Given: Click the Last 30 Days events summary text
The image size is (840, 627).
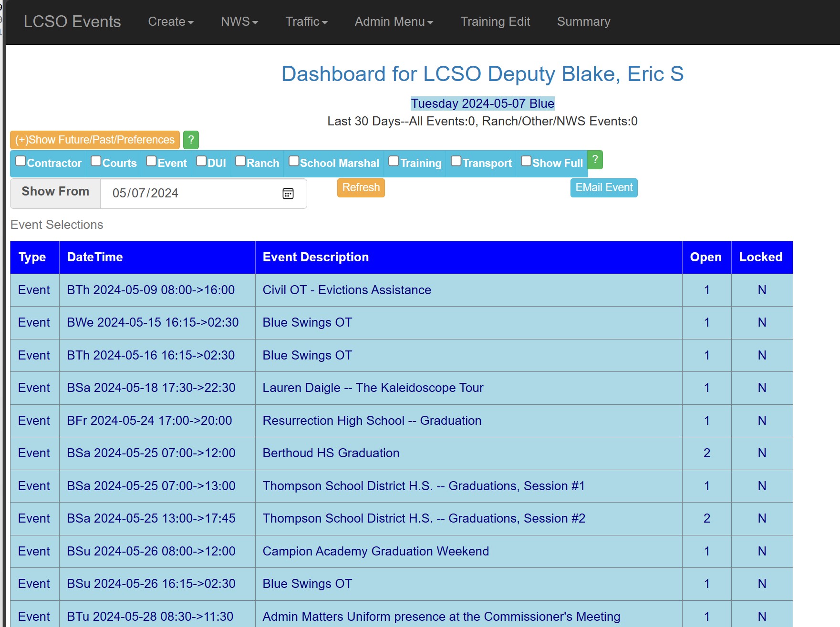Looking at the screenshot, I should (x=482, y=122).
